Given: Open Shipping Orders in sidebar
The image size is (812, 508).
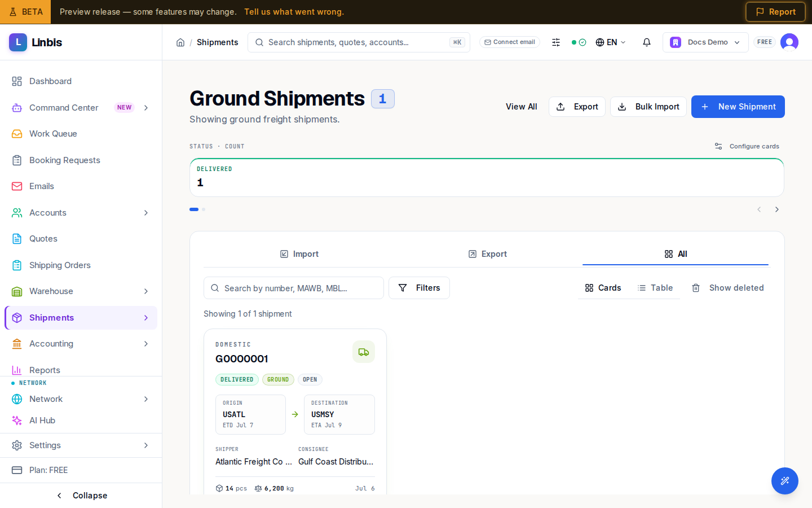Looking at the screenshot, I should pos(81,265).
